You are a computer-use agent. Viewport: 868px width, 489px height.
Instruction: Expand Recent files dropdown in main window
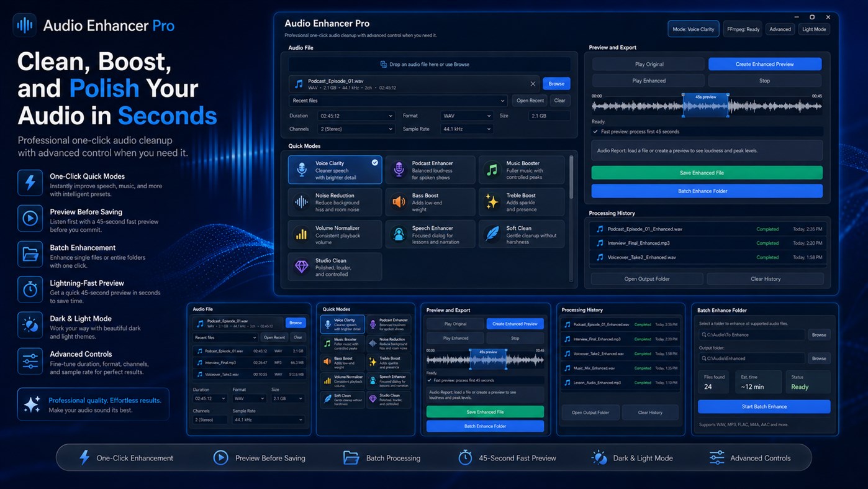pos(398,101)
